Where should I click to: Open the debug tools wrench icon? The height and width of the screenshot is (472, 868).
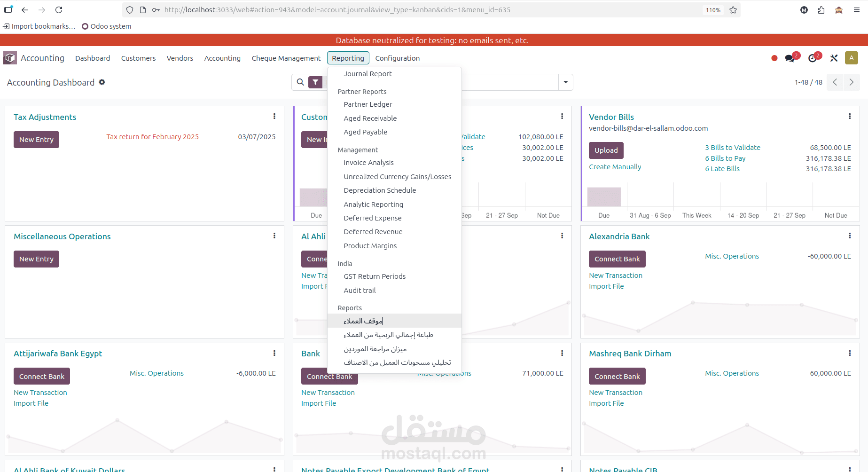[x=834, y=58]
